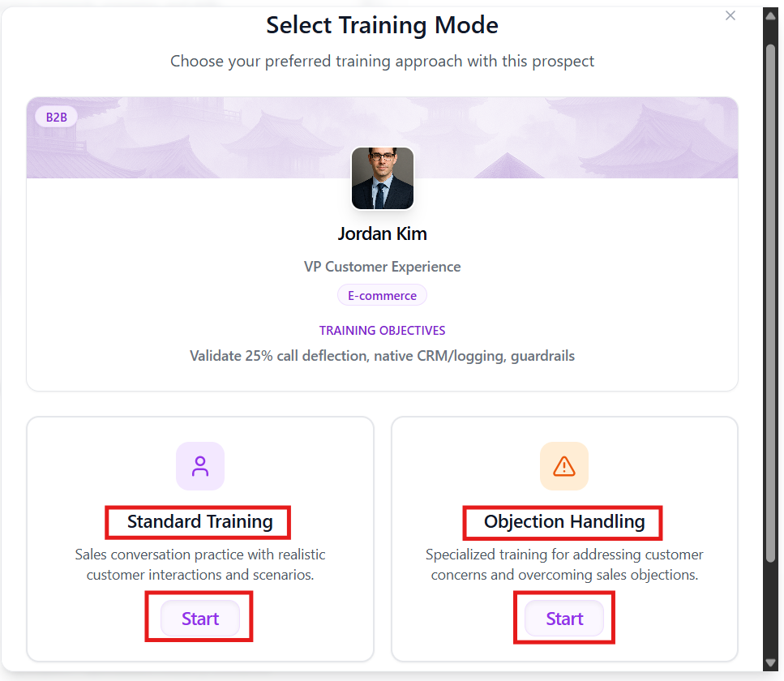Click the VP Customer Experience title

pyautogui.click(x=383, y=267)
